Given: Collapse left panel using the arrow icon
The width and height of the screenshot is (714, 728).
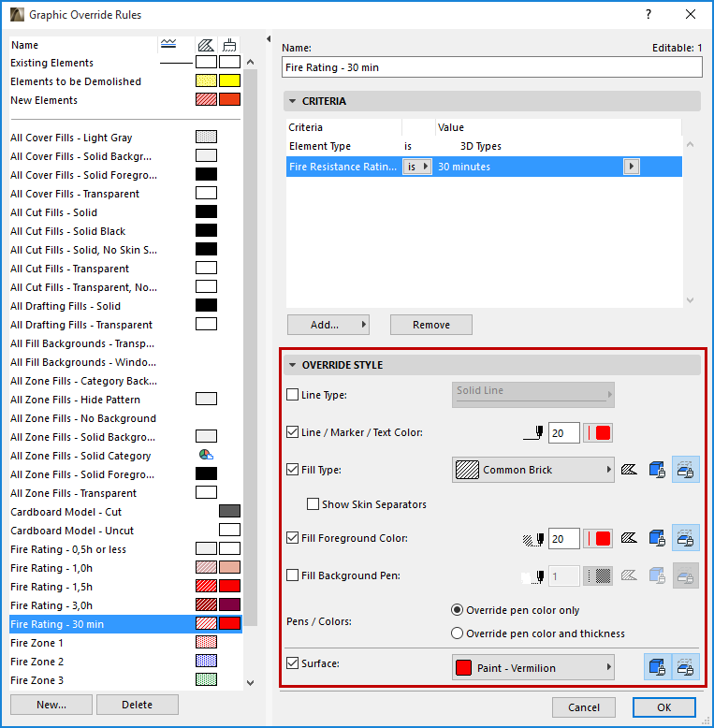Looking at the screenshot, I should click(x=269, y=39).
